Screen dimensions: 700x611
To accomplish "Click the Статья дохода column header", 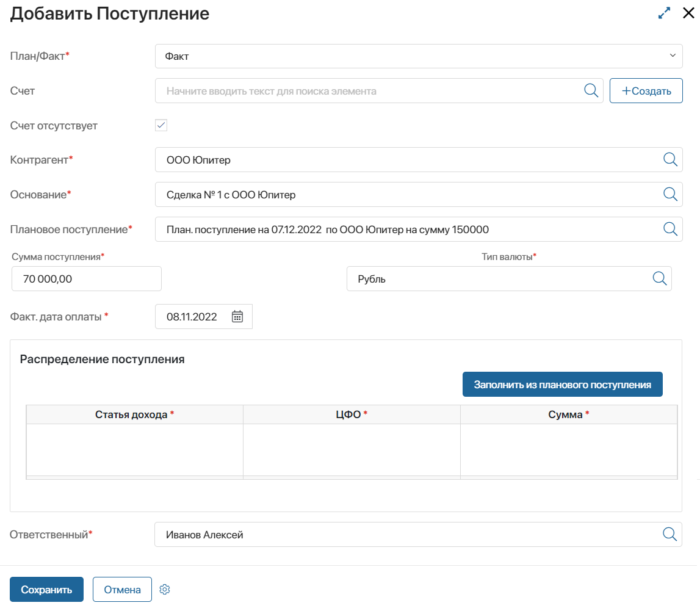I will coord(134,414).
